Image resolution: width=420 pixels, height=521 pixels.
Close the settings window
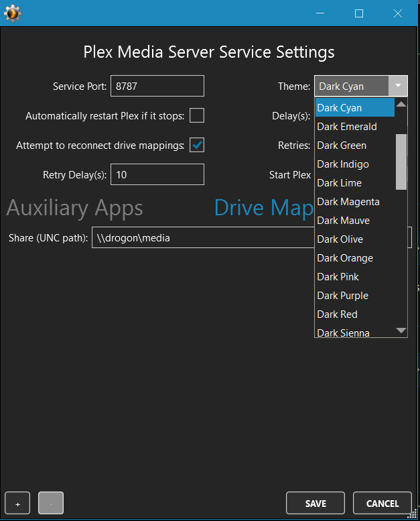(398, 13)
